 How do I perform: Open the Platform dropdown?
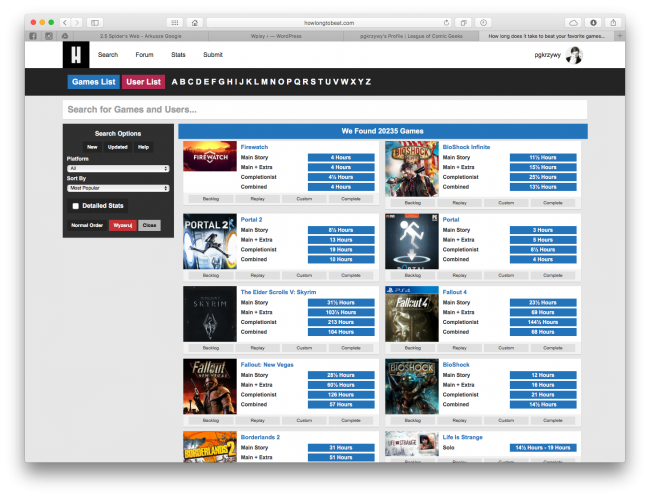(118, 168)
